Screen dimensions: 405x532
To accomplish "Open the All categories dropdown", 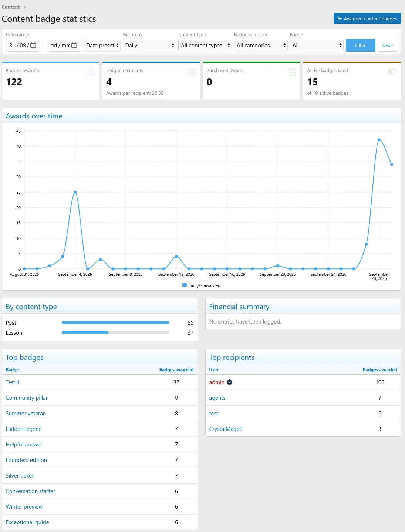I will [261, 46].
